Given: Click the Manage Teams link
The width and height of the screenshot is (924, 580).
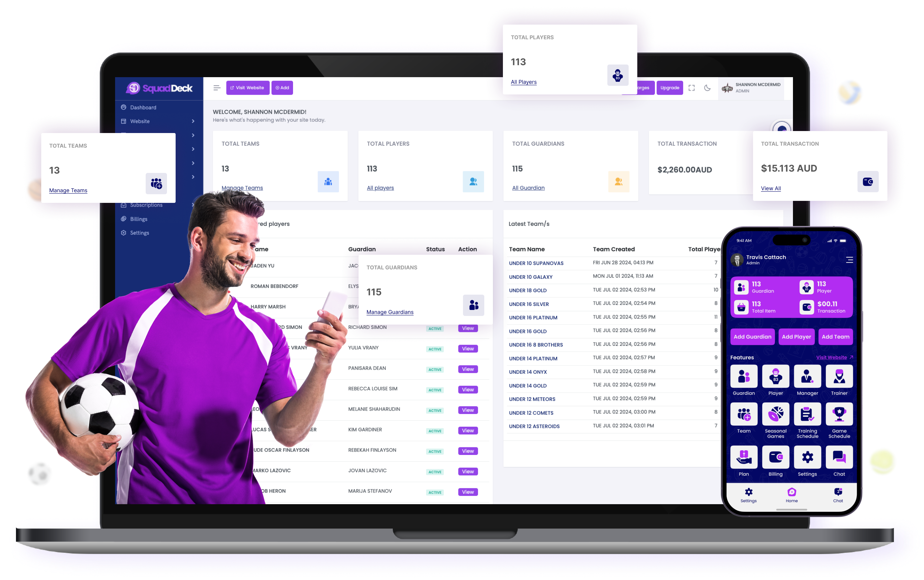Looking at the screenshot, I should coord(68,191).
